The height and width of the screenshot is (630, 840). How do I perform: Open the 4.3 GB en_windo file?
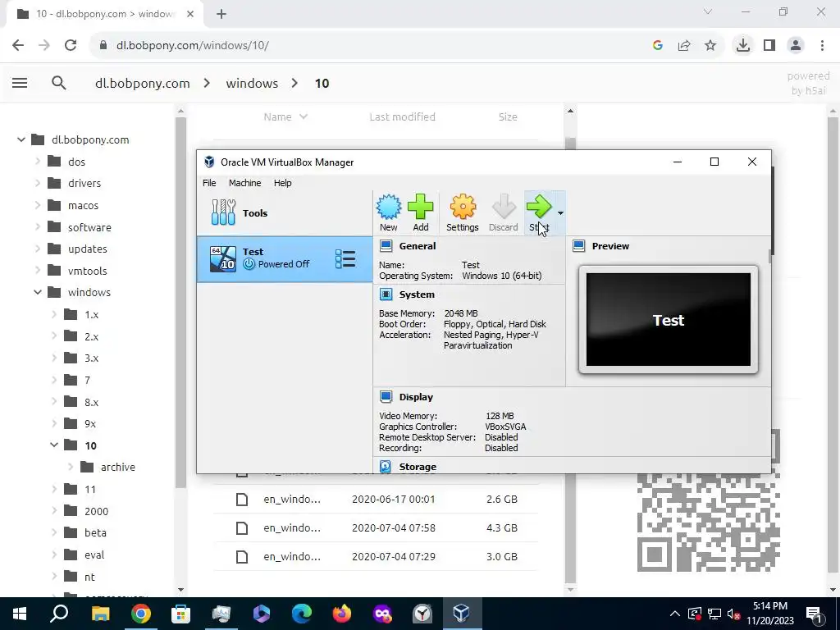pyautogui.click(x=376, y=528)
